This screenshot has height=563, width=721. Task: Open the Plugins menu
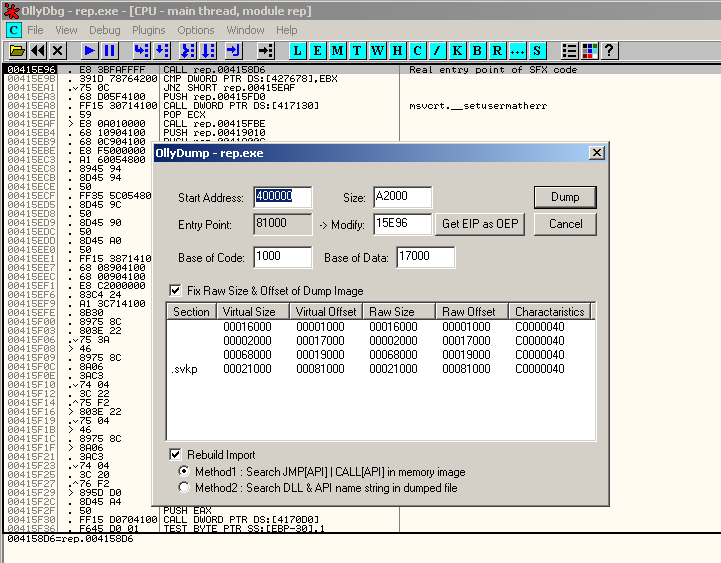(x=149, y=30)
